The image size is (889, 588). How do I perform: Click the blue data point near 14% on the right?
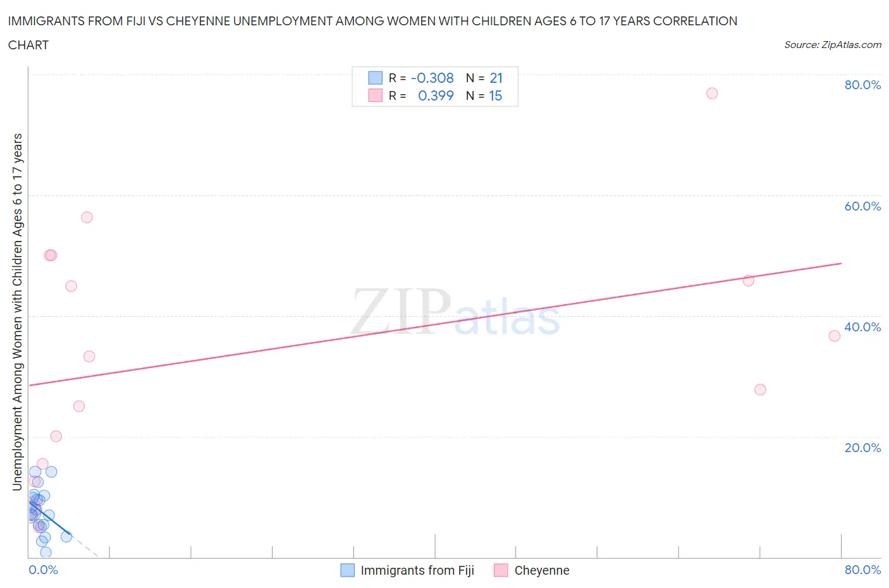51,472
